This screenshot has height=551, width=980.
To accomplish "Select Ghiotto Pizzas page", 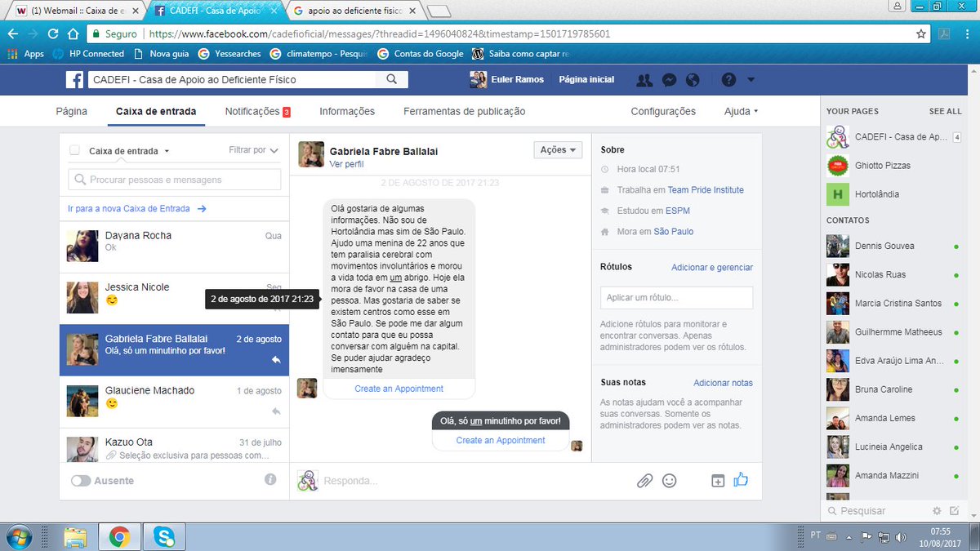I will (x=893, y=166).
